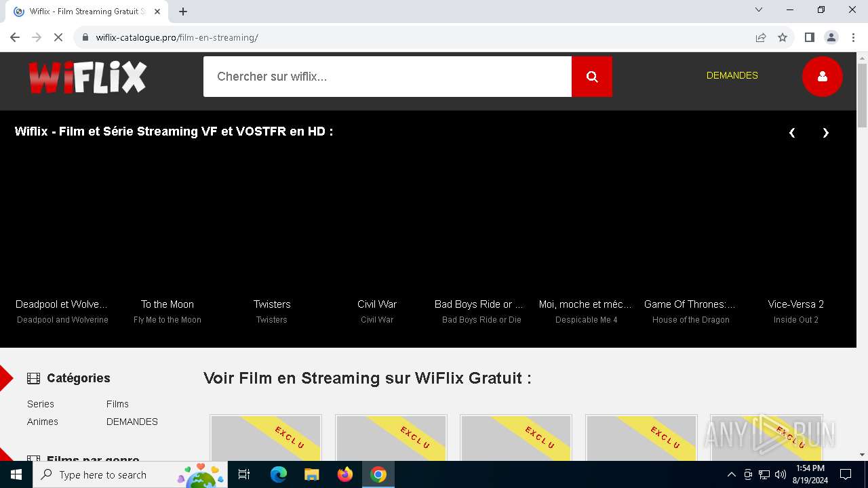The image size is (868, 488).
Task: Open a new browser tab
Action: pos(183,12)
